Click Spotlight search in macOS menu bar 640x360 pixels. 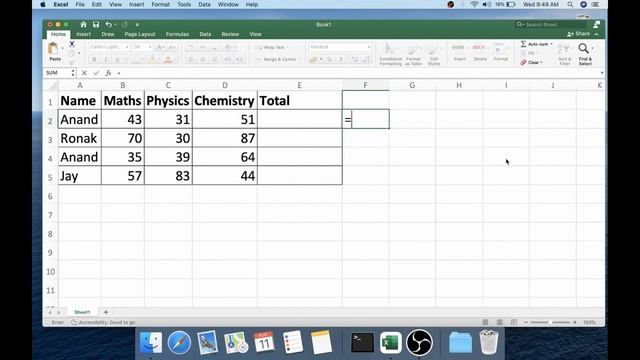pos(570,4)
